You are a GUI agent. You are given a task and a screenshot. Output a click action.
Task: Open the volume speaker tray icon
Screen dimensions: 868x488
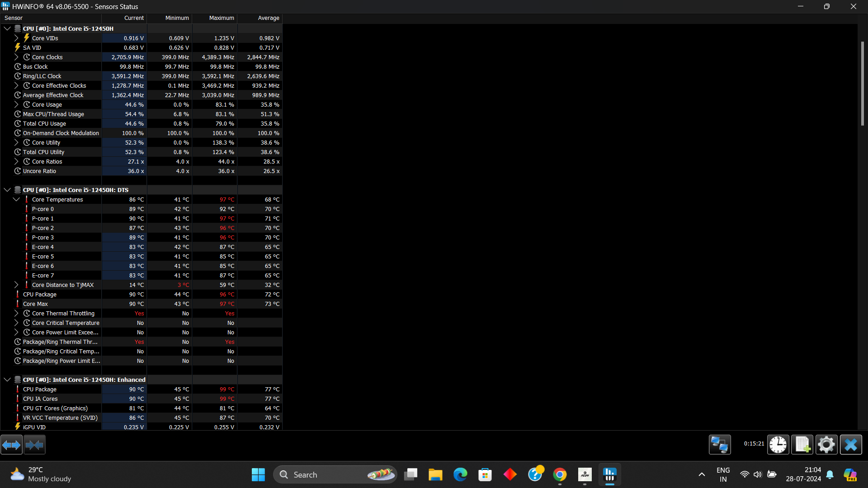coord(758,474)
